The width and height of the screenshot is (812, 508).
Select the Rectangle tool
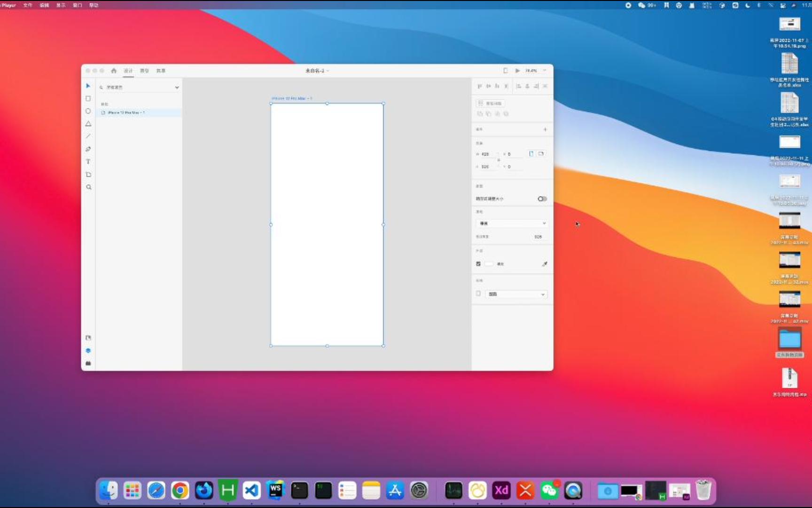coord(88,98)
